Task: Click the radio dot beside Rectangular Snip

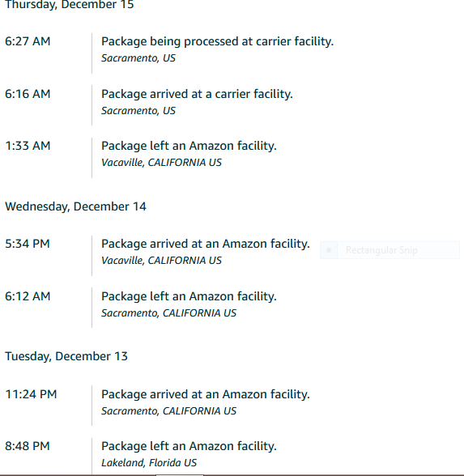Action: (329, 250)
